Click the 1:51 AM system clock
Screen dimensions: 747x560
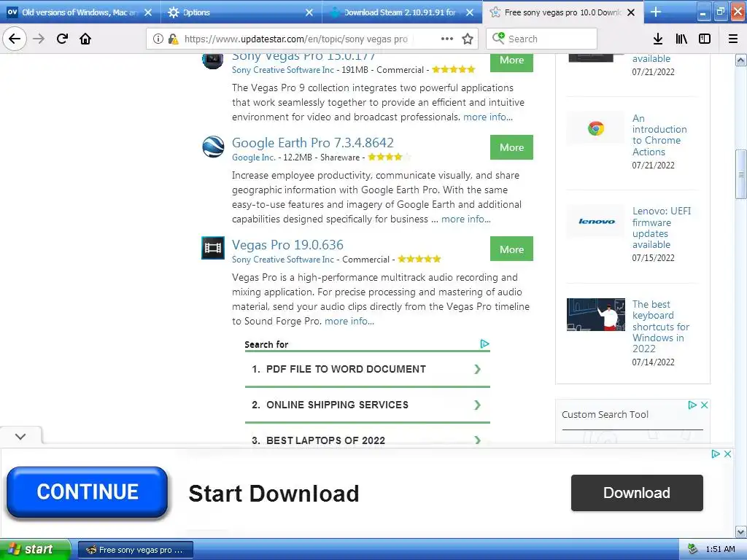pos(720,549)
